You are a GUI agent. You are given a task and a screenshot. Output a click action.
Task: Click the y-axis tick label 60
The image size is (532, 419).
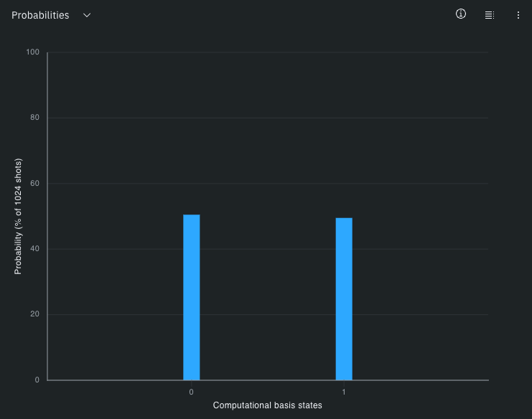(x=35, y=184)
